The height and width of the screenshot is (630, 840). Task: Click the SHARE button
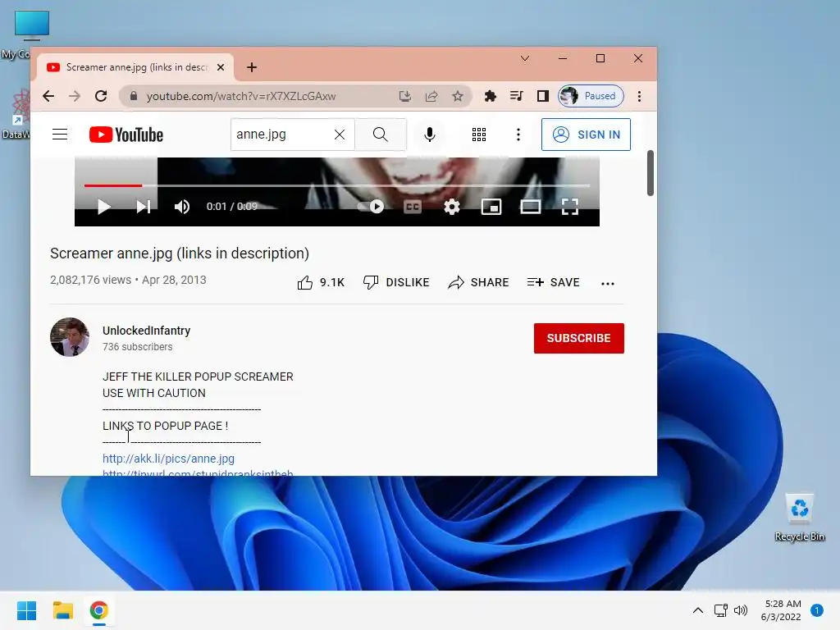pyautogui.click(x=478, y=282)
